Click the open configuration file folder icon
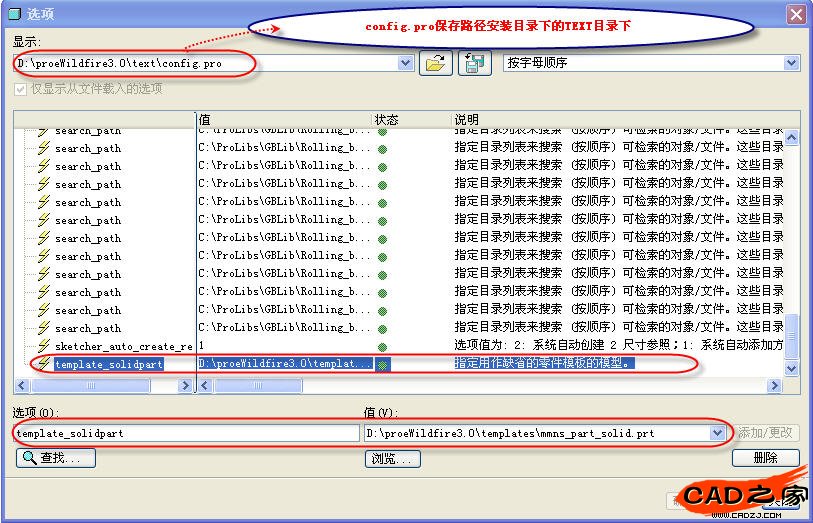 [x=436, y=63]
